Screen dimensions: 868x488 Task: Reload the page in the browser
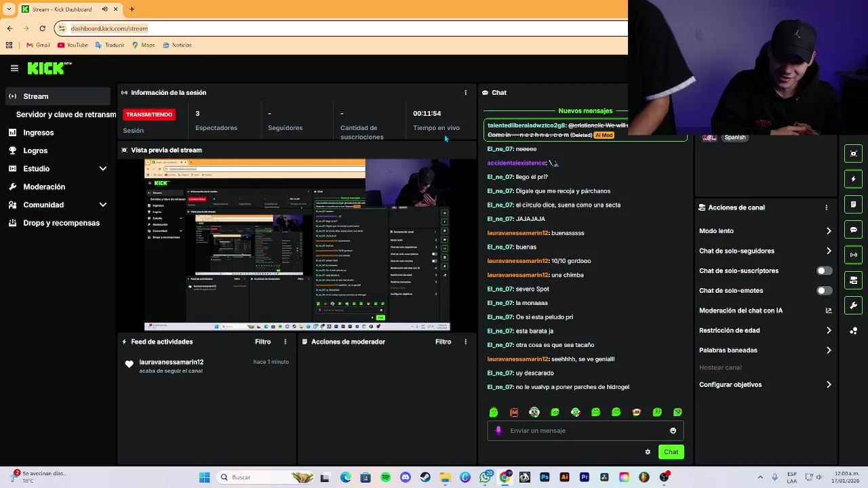42,28
